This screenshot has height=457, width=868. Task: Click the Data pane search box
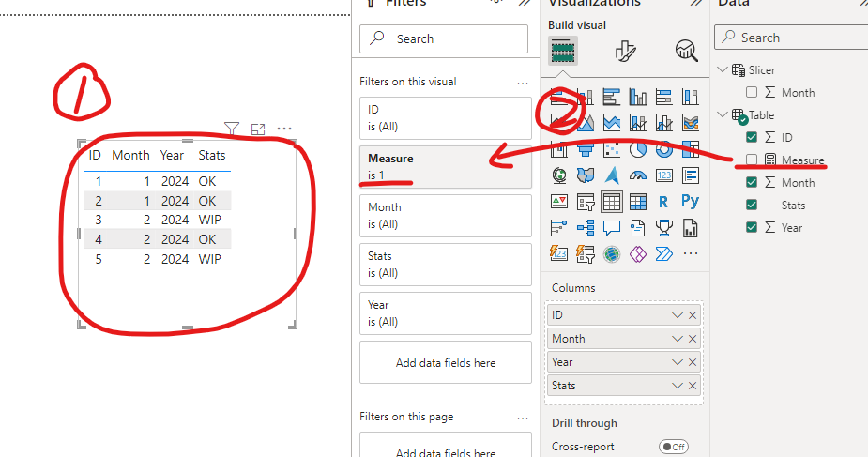(792, 38)
